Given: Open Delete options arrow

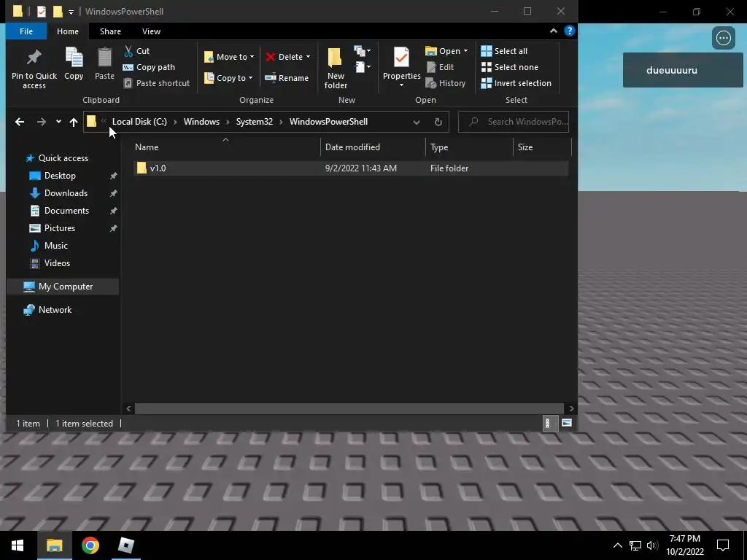Looking at the screenshot, I should click(309, 57).
